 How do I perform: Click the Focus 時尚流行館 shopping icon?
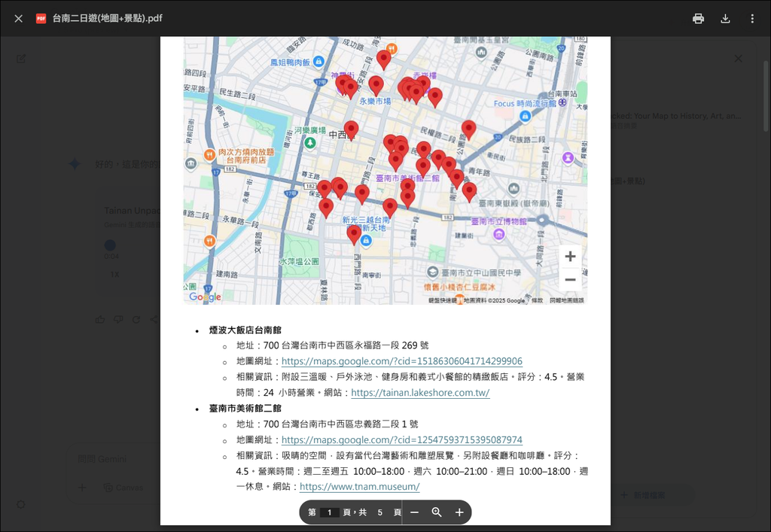coord(525,117)
